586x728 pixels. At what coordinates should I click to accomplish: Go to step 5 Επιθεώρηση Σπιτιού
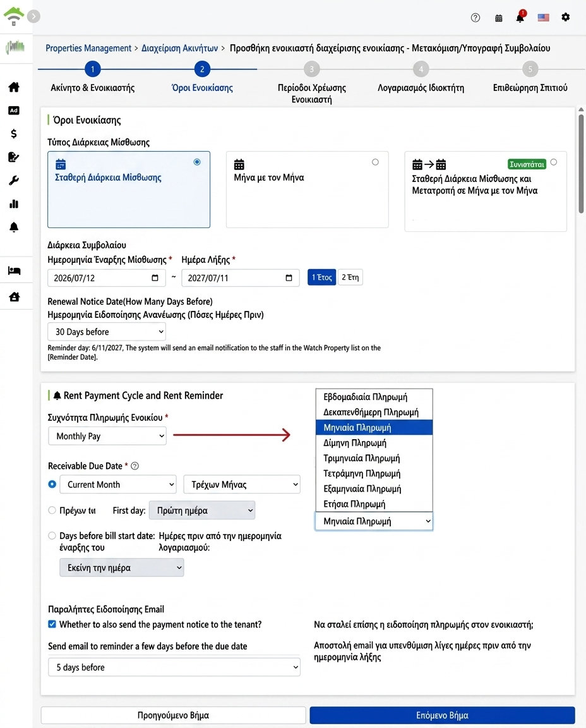click(530, 69)
